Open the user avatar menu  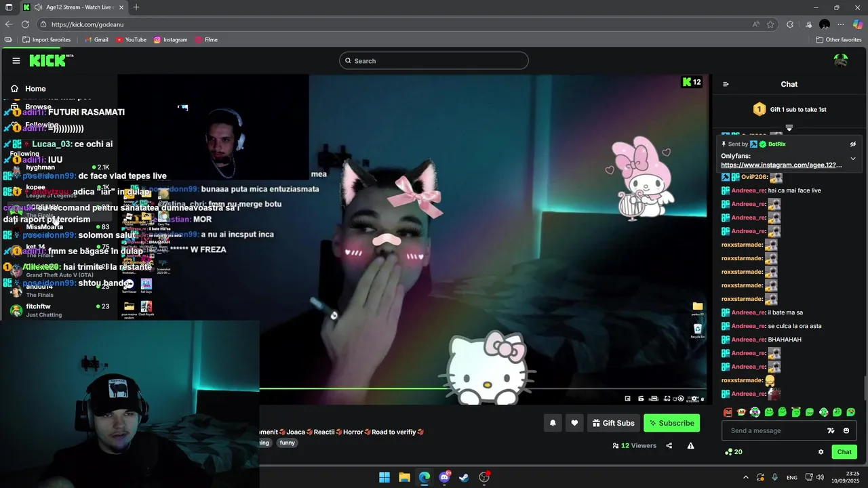pyautogui.click(x=841, y=60)
